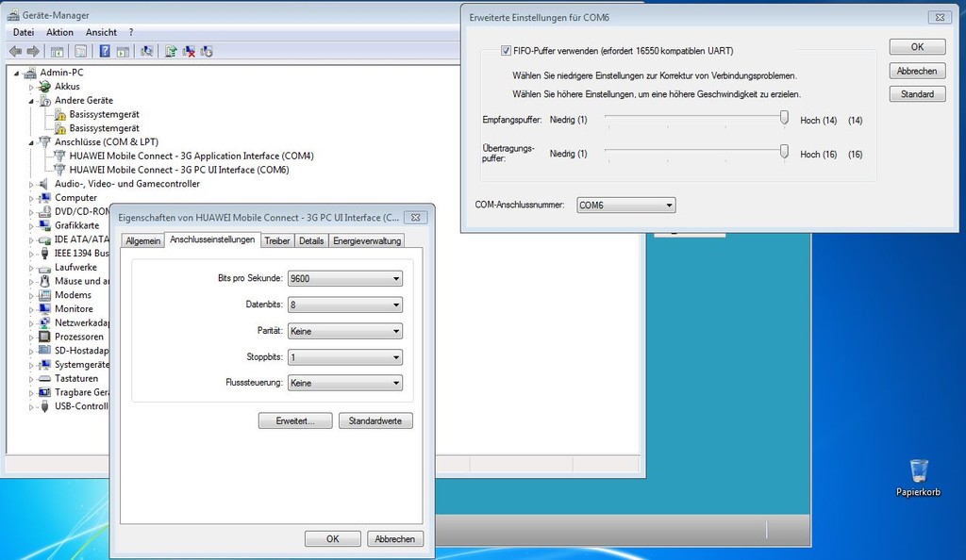The width and height of the screenshot is (966, 560).
Task: Click the Prozessoren chip icon
Action: (x=44, y=337)
